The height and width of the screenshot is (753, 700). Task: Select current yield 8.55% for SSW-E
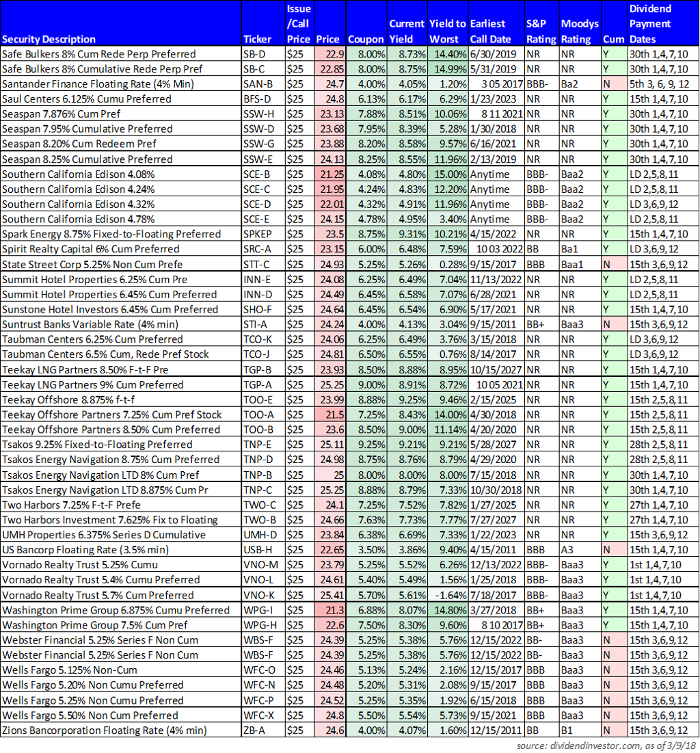(x=407, y=159)
